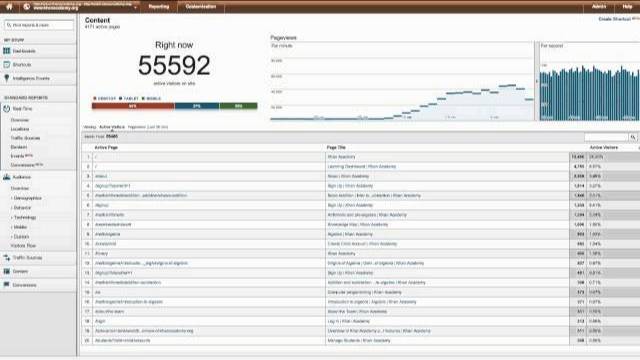Expand the Mobile subsection
This screenshot has width=640, height=360.
[x=20, y=227]
